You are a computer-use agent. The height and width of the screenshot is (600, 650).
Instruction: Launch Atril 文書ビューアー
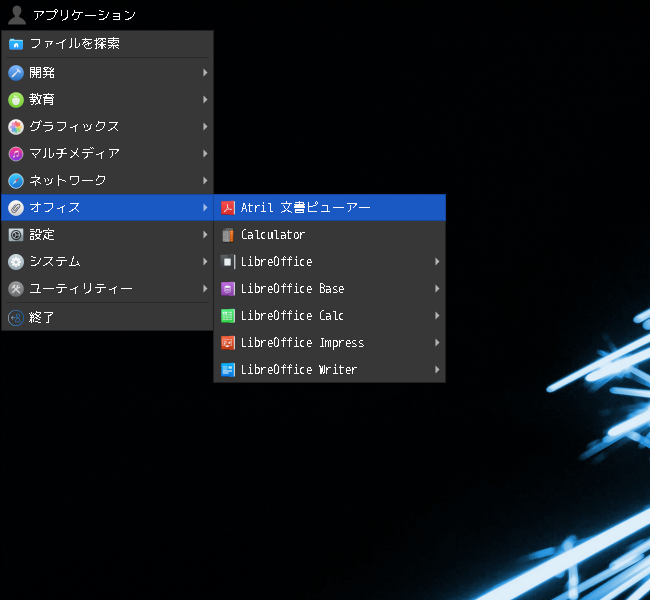[330, 207]
